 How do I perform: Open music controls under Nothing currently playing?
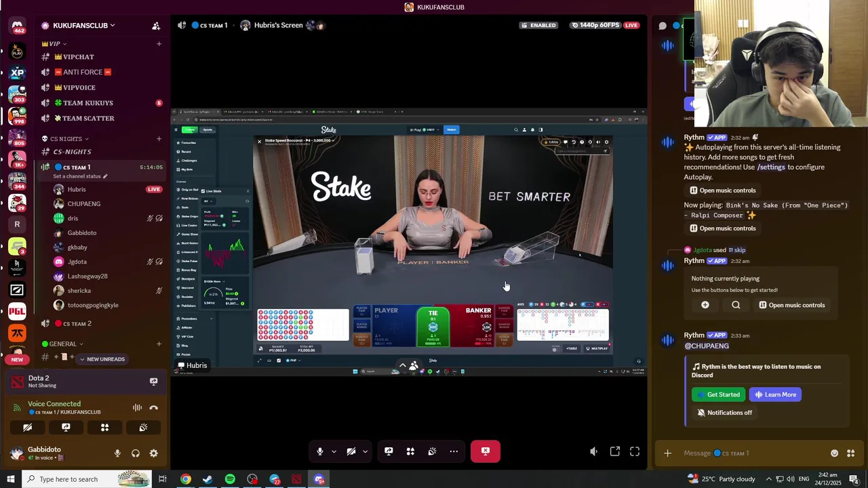(792, 305)
